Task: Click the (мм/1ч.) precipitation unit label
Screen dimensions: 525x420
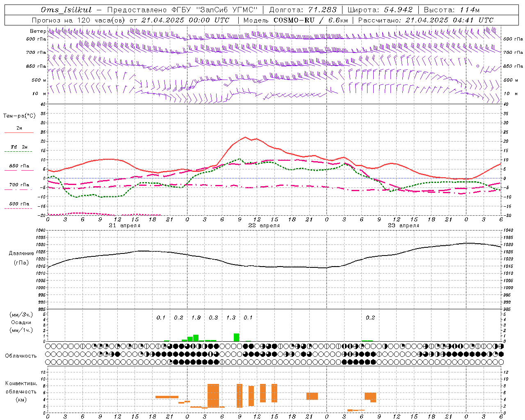Action: click(x=21, y=330)
